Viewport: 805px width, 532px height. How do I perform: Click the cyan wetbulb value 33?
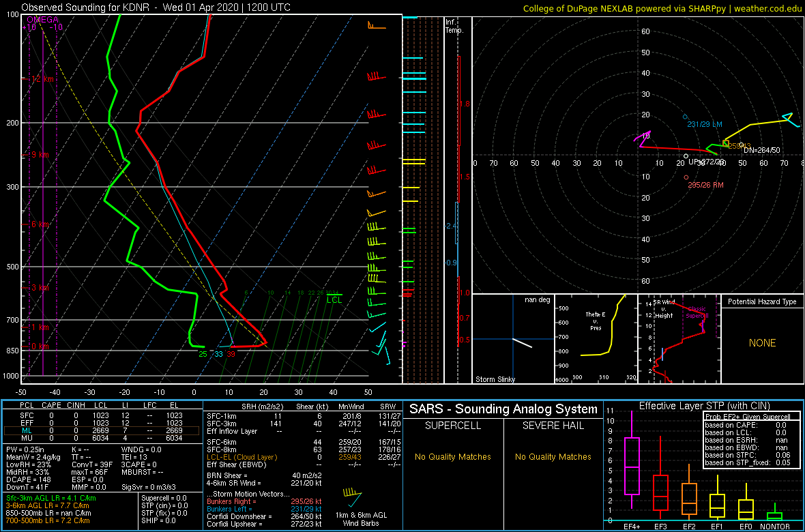219,354
